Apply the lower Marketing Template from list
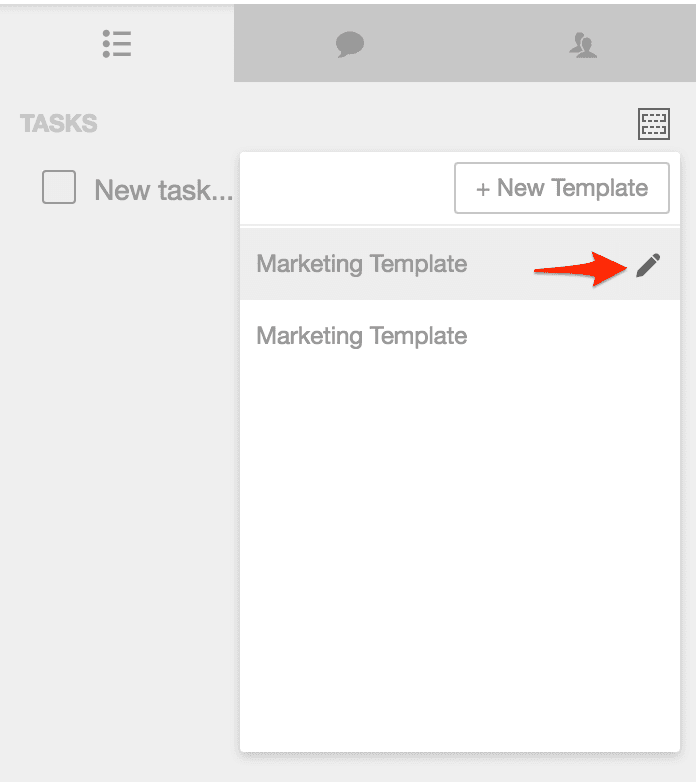Image resolution: width=696 pixels, height=782 pixels. point(460,336)
